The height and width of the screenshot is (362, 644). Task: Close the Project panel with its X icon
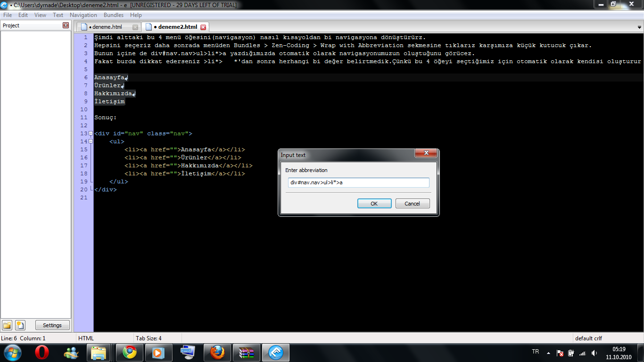click(x=66, y=25)
